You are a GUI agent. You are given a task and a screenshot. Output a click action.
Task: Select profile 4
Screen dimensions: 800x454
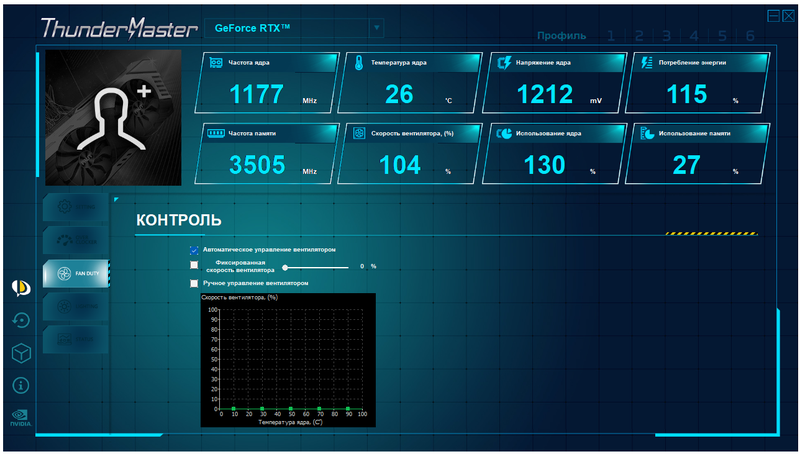[x=694, y=36]
